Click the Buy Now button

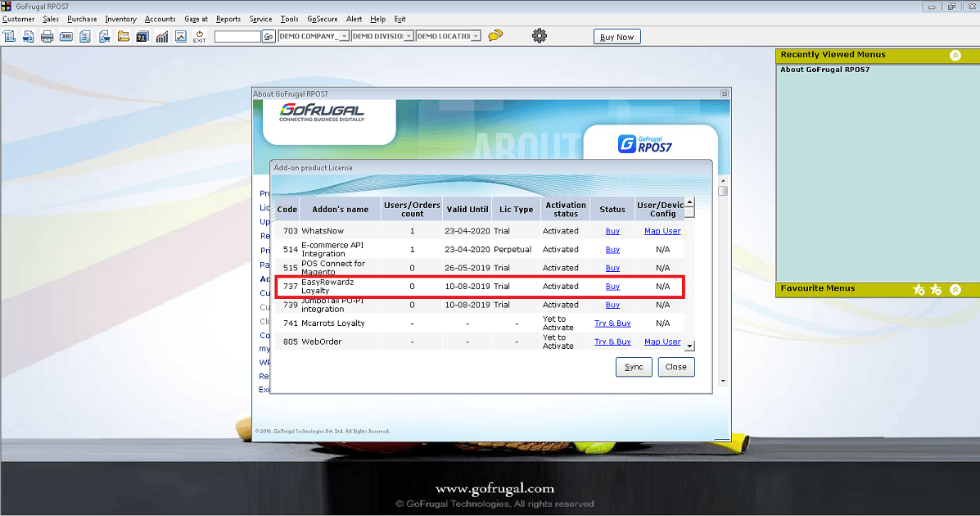click(x=616, y=37)
